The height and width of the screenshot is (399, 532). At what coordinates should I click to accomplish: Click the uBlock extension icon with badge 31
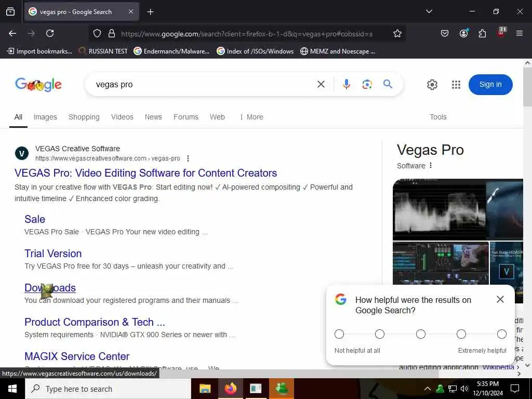[501, 33]
